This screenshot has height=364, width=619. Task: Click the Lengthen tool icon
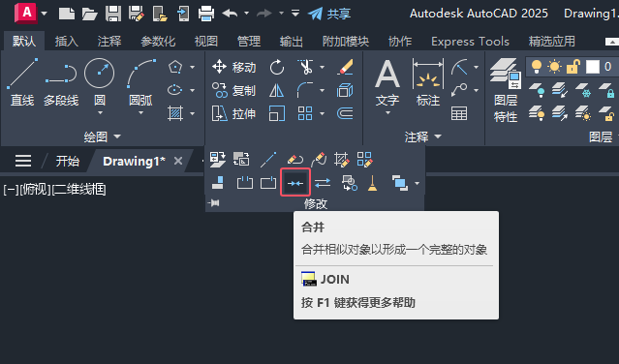click(x=268, y=160)
